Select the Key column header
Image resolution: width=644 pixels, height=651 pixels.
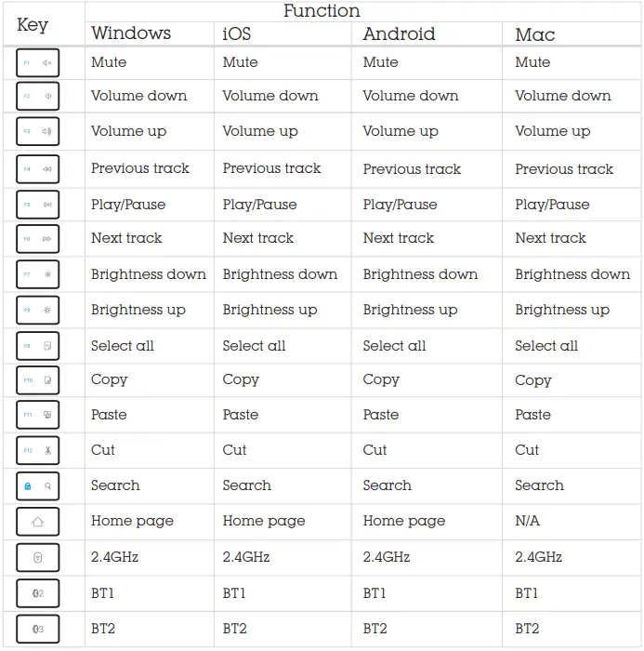pos(33,24)
